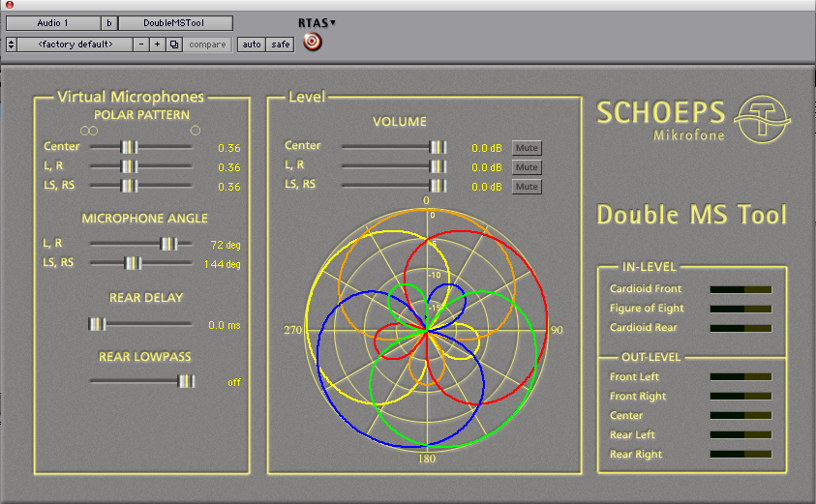Click the Center polar pattern value 0.36
The image size is (816, 504).
pos(229,148)
